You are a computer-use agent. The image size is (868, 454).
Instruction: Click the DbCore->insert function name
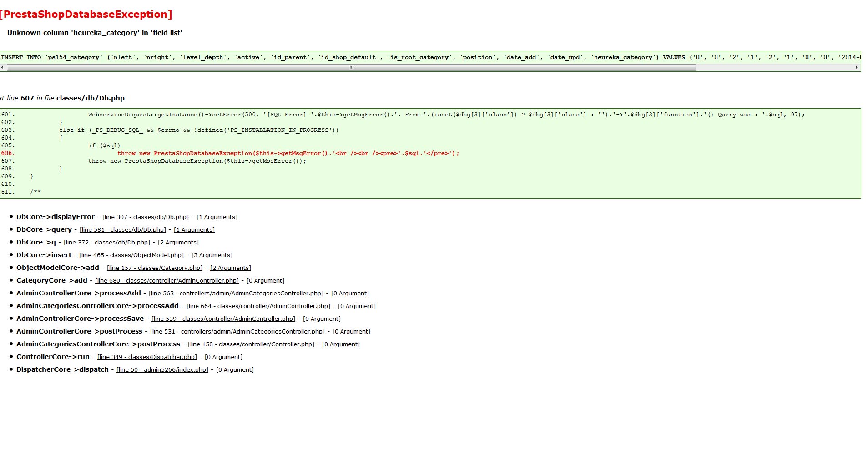pos(44,255)
